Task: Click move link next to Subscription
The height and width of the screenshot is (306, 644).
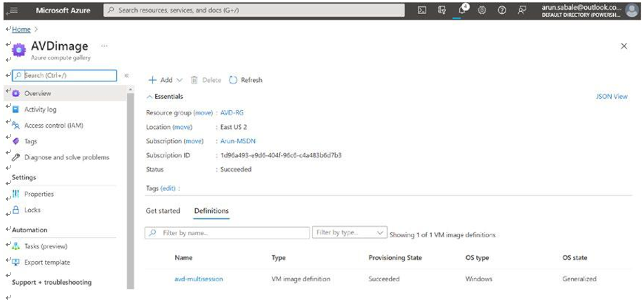Action: point(193,140)
